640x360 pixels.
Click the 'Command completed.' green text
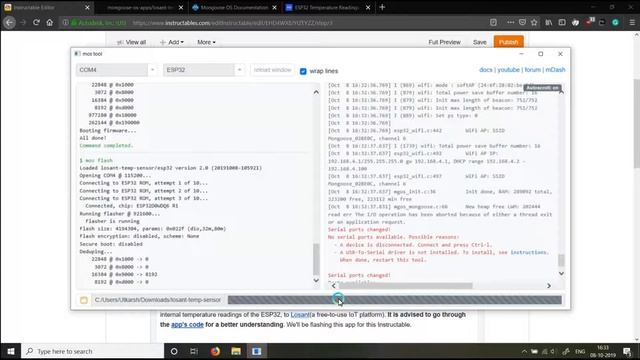point(106,145)
